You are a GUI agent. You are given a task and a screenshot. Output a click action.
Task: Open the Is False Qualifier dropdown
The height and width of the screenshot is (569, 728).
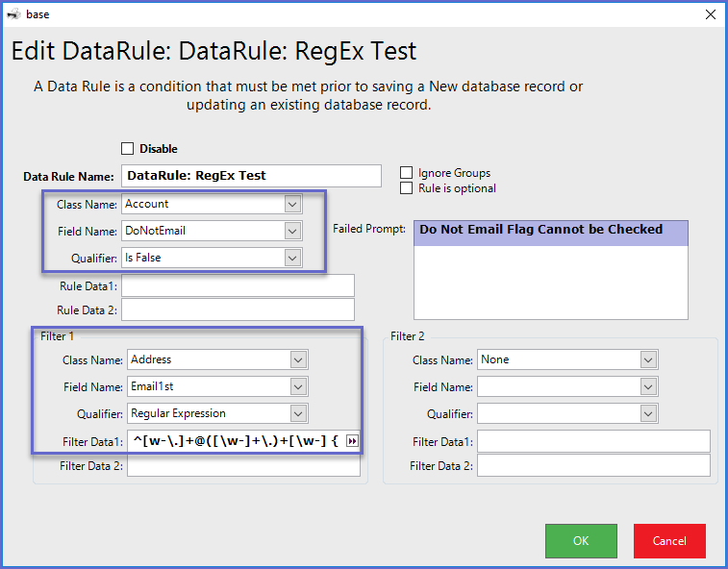click(293, 258)
